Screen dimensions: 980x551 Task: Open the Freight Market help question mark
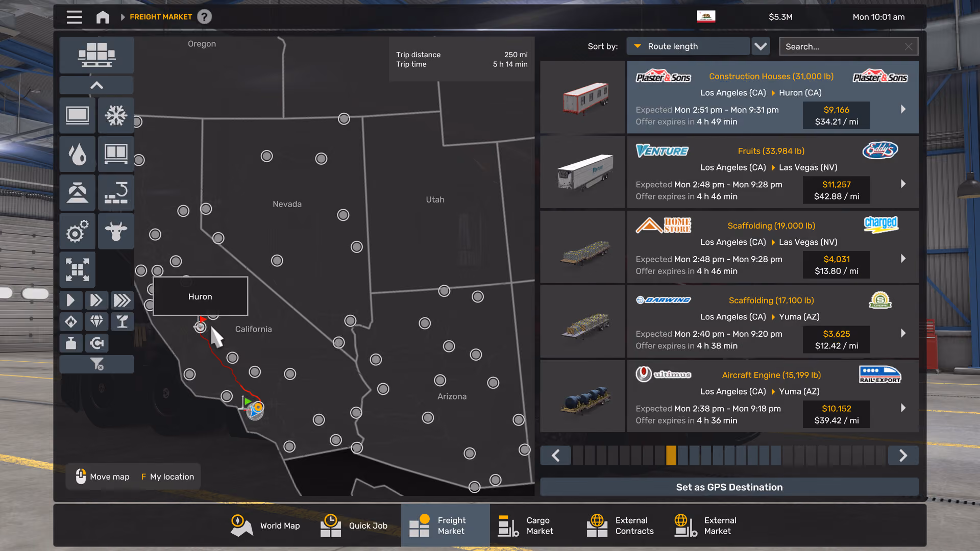[x=204, y=17]
